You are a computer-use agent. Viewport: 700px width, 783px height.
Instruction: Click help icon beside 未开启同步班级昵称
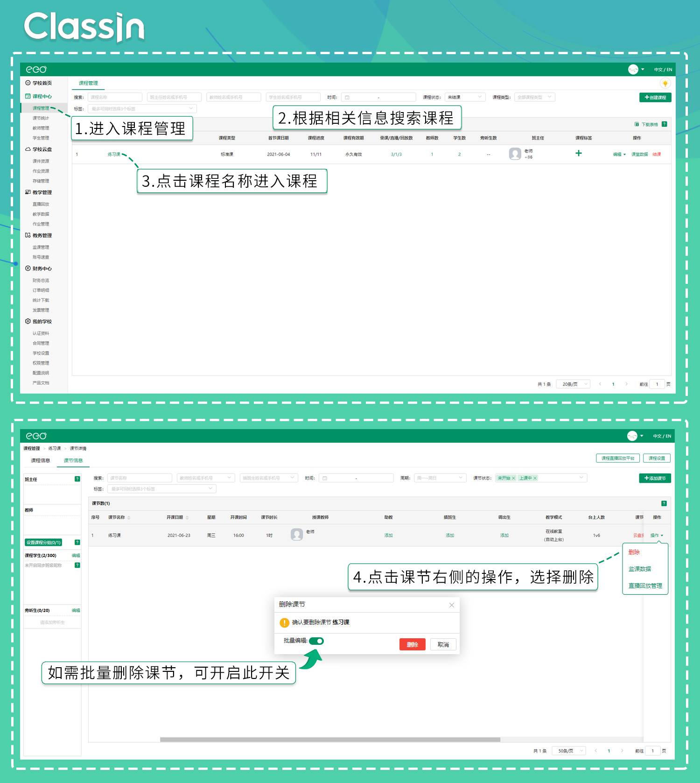coord(77,565)
